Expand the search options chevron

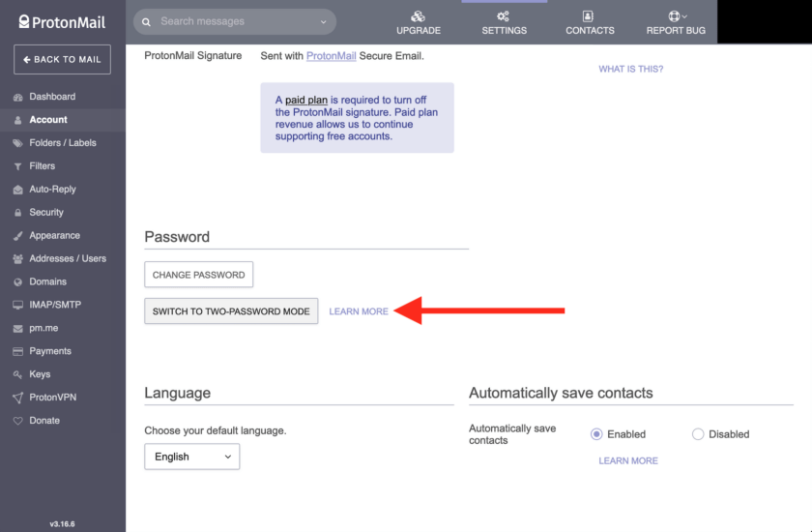coord(323,21)
